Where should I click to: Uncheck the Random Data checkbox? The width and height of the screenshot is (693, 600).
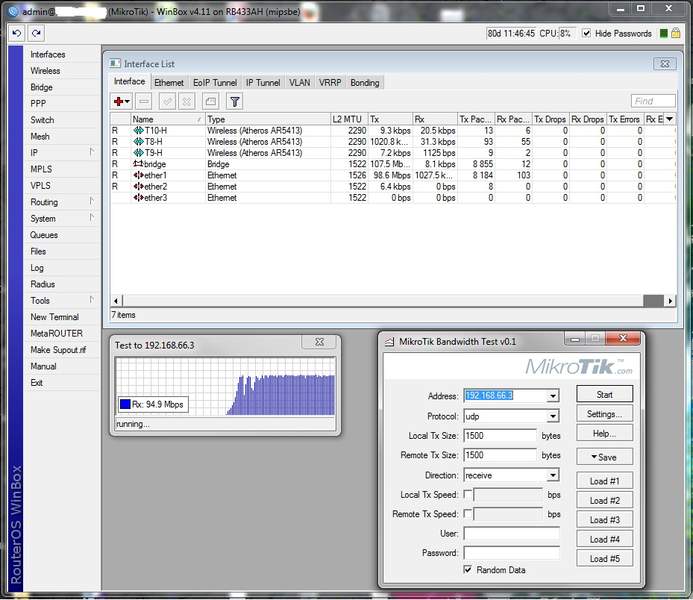click(x=468, y=570)
